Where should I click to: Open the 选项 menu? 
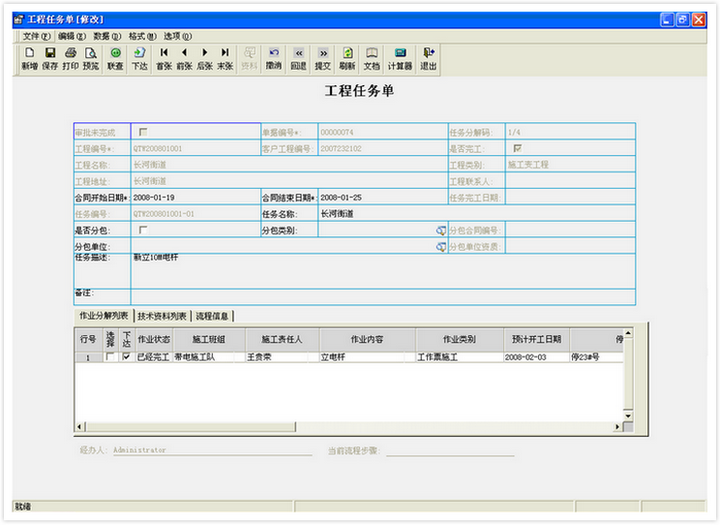pos(178,36)
